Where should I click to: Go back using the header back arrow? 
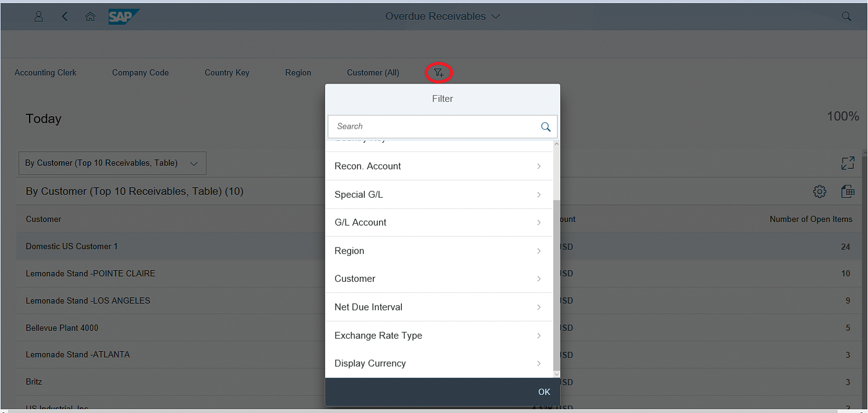tap(64, 17)
